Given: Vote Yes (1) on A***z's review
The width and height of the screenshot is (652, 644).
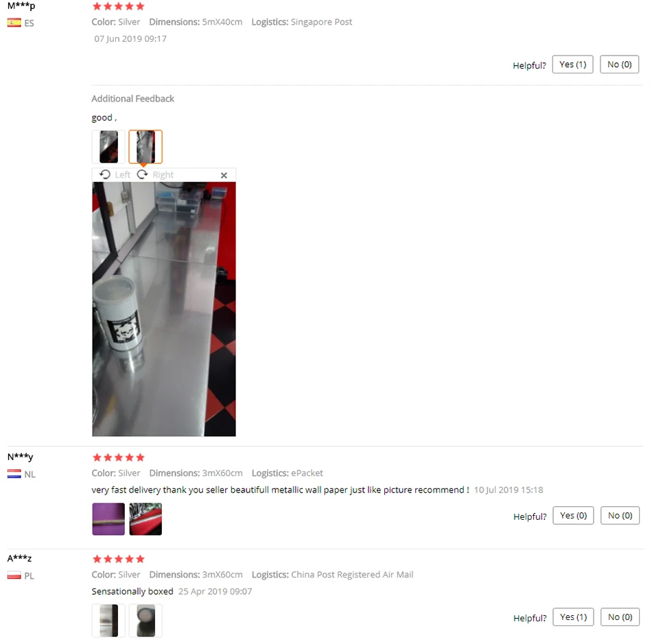Looking at the screenshot, I should point(573,617).
